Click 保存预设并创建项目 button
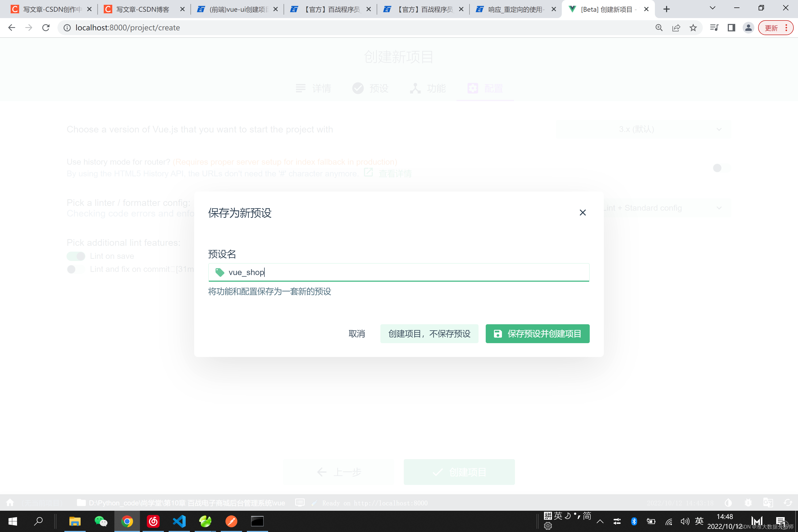The height and width of the screenshot is (532, 798). point(537,334)
